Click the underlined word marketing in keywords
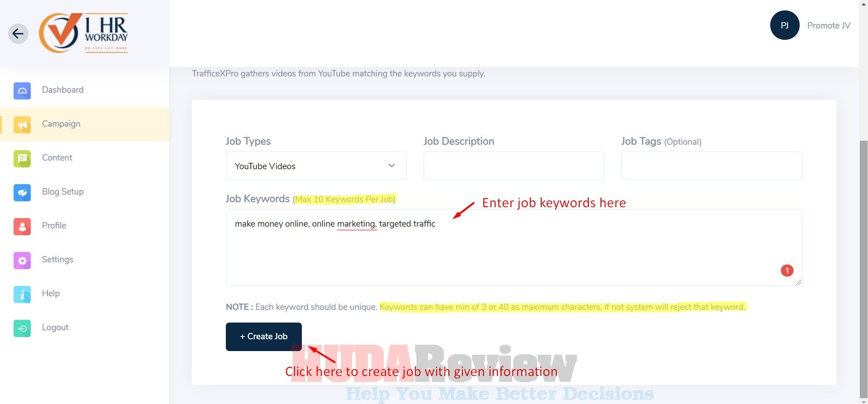The image size is (868, 404). (x=356, y=224)
